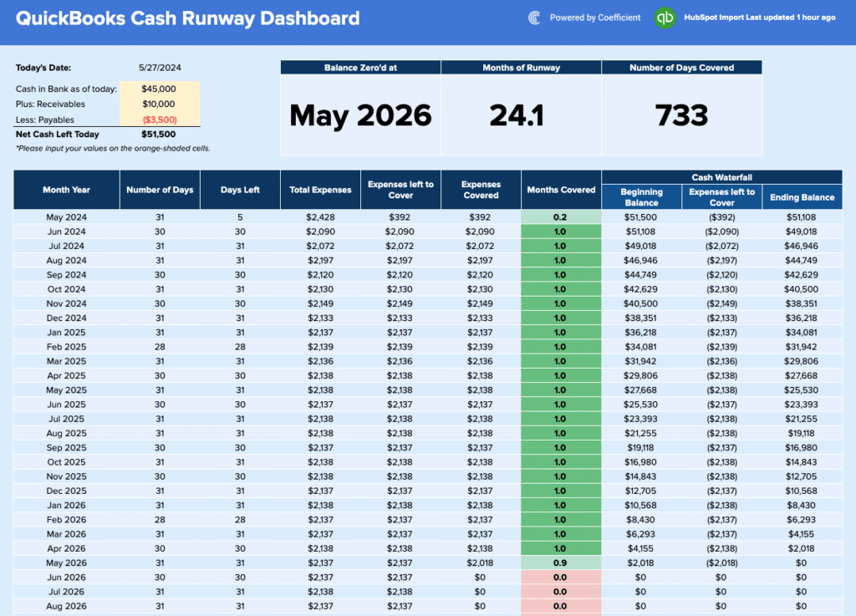The width and height of the screenshot is (856, 616).
Task: Select the Jan 2026 month cell
Action: [67, 505]
